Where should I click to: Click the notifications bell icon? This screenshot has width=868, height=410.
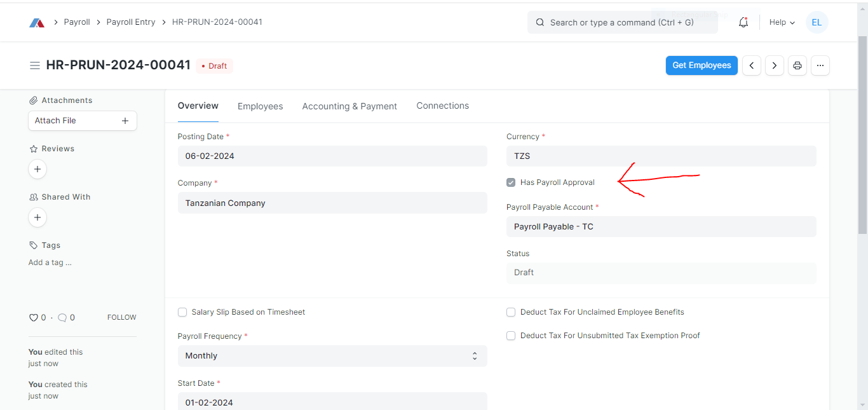743,22
